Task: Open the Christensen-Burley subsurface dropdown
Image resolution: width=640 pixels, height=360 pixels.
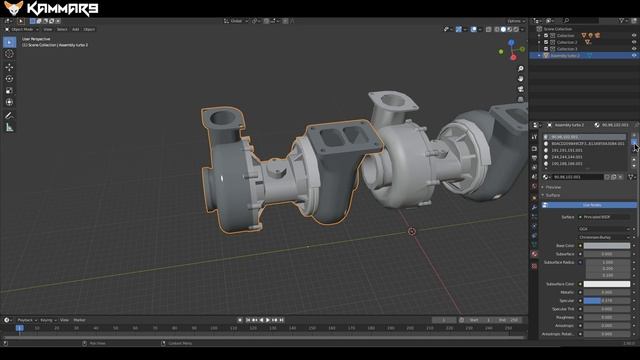Action: pyautogui.click(x=604, y=237)
